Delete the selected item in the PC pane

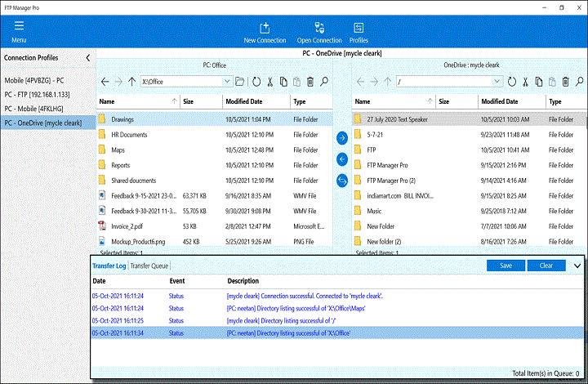pyautogui.click(x=310, y=82)
